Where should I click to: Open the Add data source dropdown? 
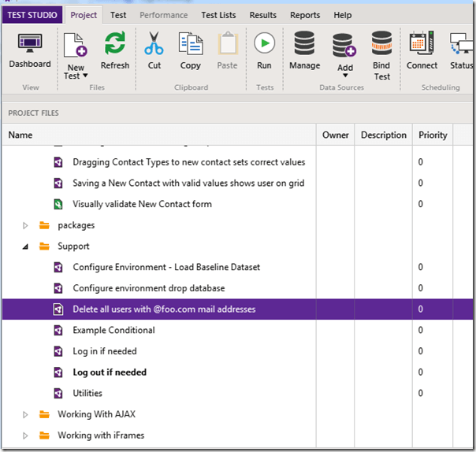pos(345,71)
